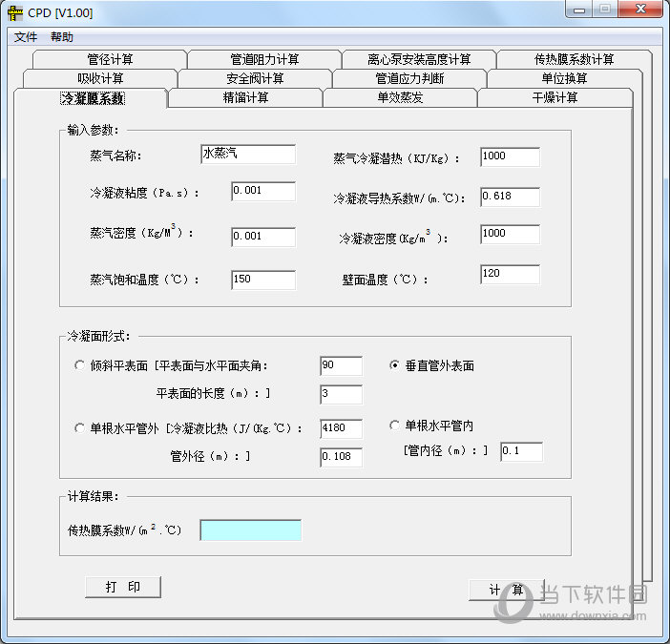Click the 壁面温度 field with 120
The height and width of the screenshot is (644, 670).
click(510, 274)
